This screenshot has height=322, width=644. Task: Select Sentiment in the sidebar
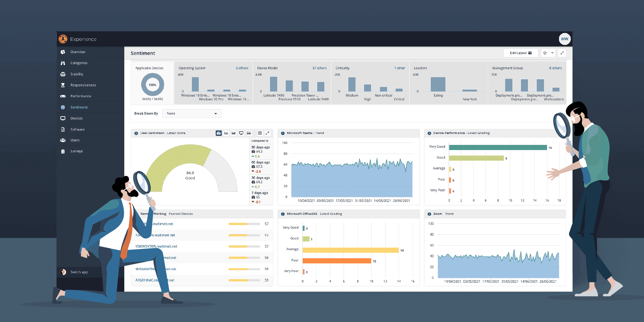point(79,107)
